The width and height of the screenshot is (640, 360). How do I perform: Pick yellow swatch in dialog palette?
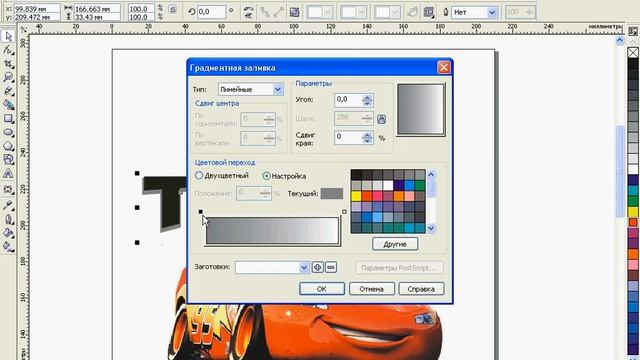click(x=356, y=196)
